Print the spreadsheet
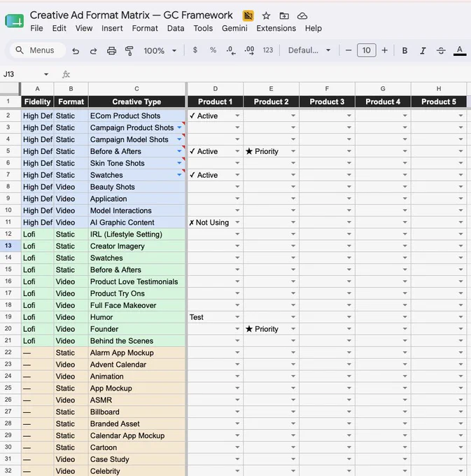Image resolution: width=471 pixels, height=476 pixels. click(111, 50)
